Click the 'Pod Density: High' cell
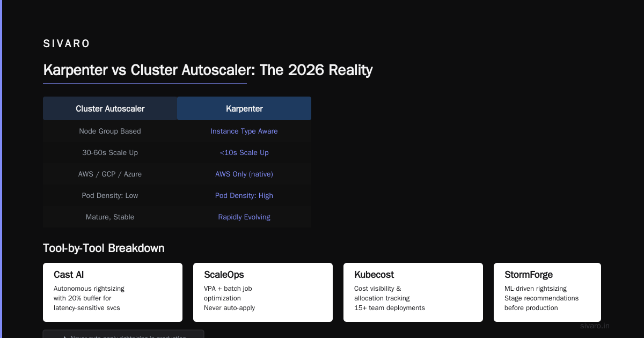The image size is (644, 338). coord(244,195)
